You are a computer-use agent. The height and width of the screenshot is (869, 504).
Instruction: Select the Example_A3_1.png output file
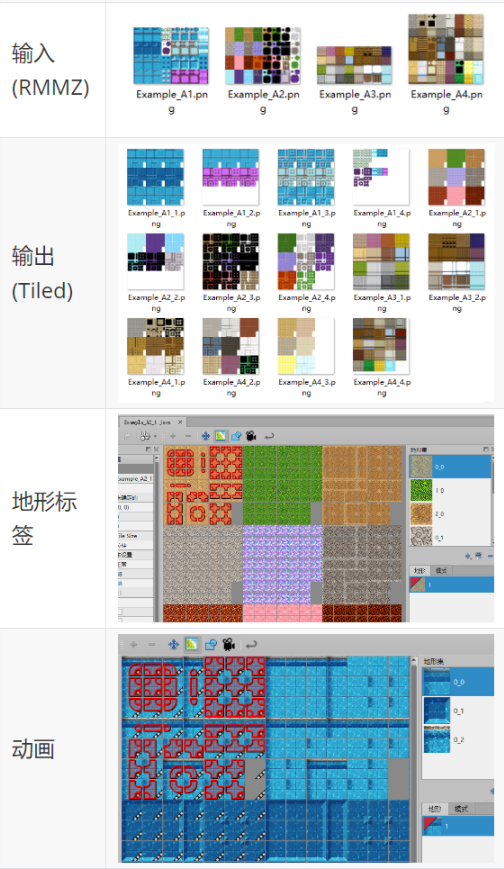point(381,262)
